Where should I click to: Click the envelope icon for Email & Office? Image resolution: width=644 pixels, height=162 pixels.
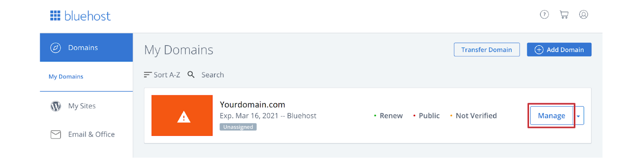coord(56,135)
